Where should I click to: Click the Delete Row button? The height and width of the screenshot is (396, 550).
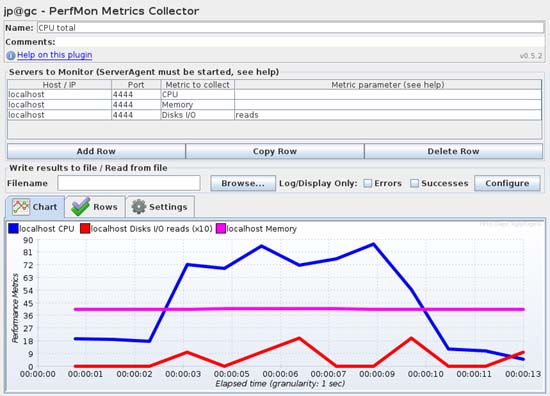(x=453, y=151)
